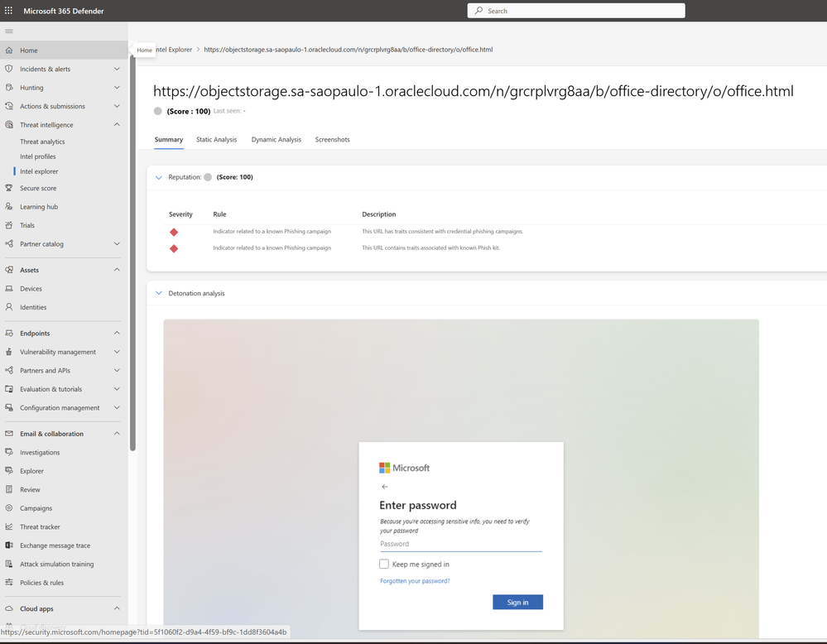Click the Threat tracker chart icon

(x=9, y=526)
